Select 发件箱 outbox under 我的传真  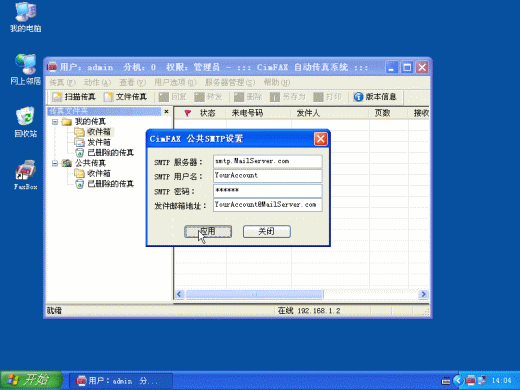pos(99,142)
